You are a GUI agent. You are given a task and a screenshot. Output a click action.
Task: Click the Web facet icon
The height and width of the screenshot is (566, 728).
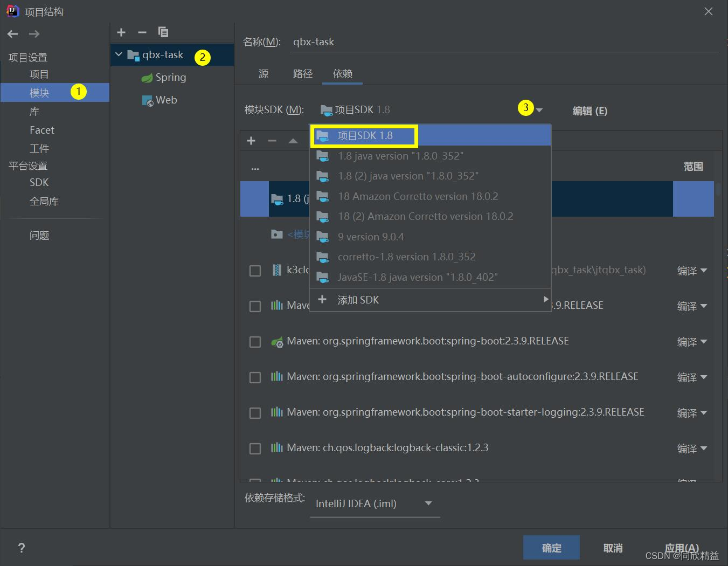pos(147,101)
